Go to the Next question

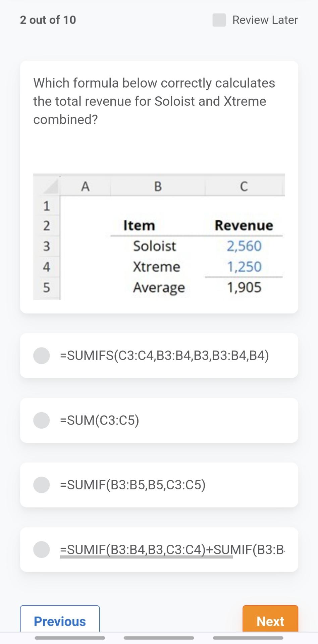270,621
